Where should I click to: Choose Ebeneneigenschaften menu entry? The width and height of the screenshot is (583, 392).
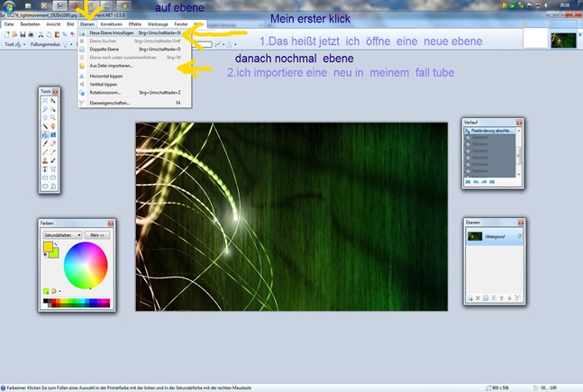[x=134, y=103]
